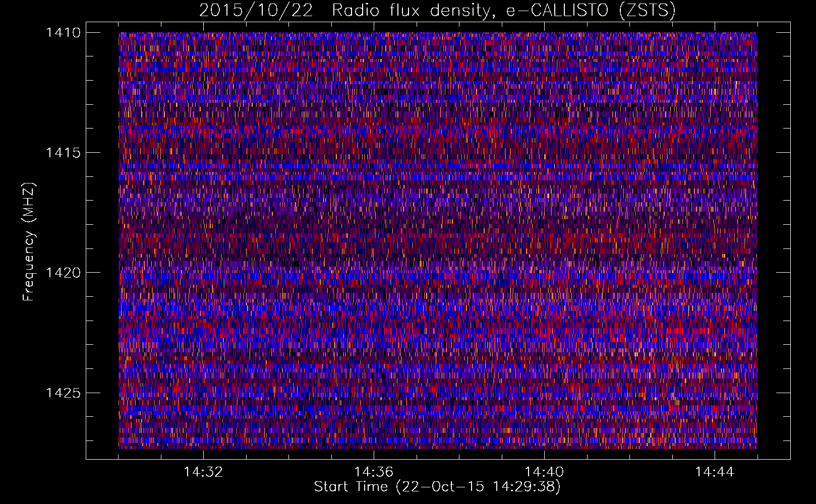Click the 14:44 time axis label
The width and height of the screenshot is (816, 504).
715,472
